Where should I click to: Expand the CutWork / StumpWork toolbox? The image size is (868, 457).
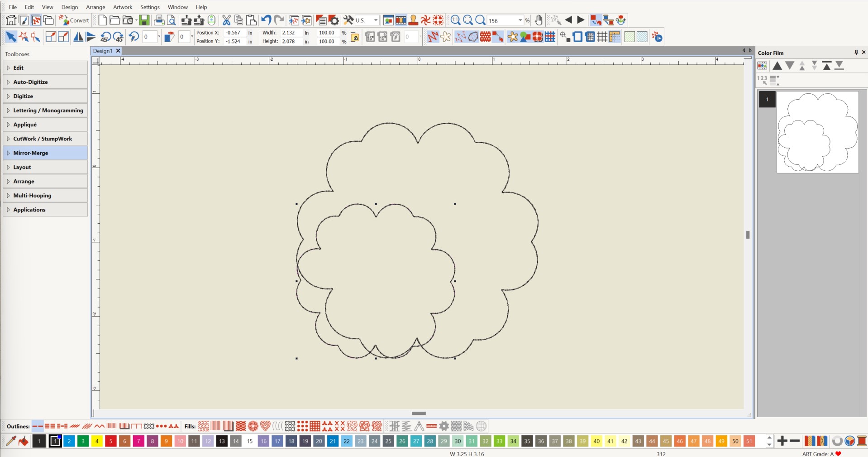(45, 139)
